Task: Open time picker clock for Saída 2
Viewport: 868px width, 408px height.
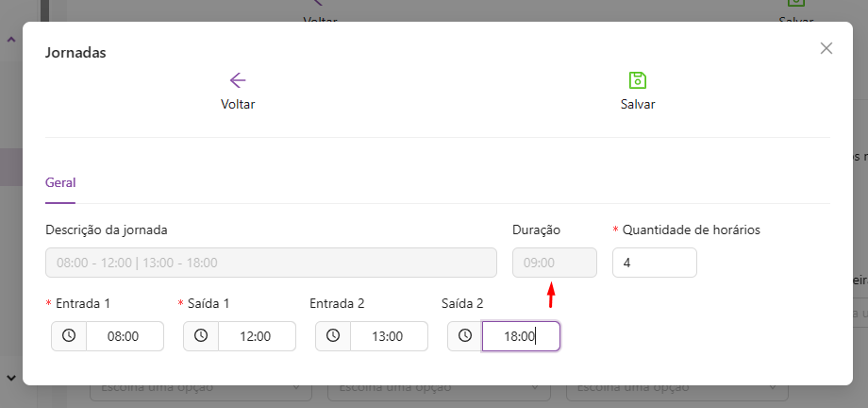Action: pyautogui.click(x=465, y=336)
